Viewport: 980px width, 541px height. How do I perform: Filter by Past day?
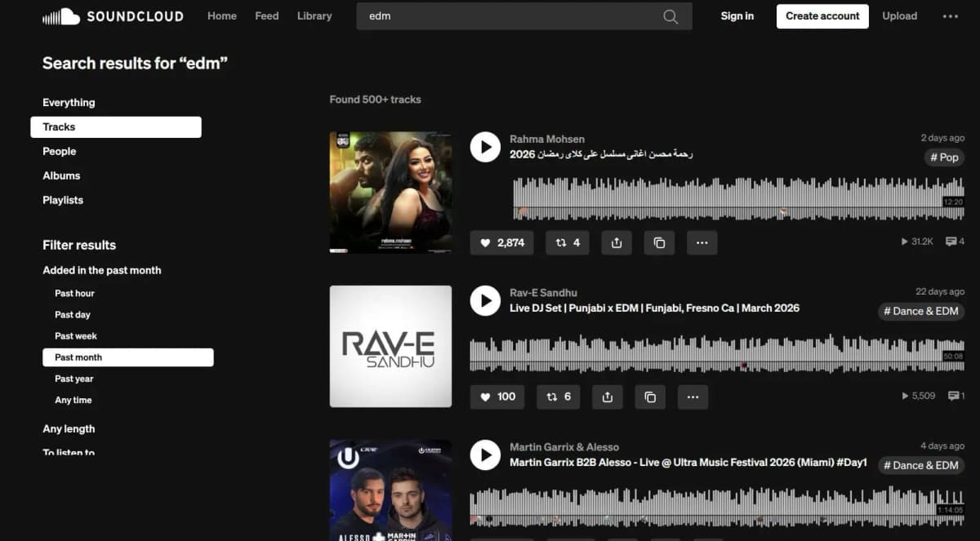(x=73, y=315)
